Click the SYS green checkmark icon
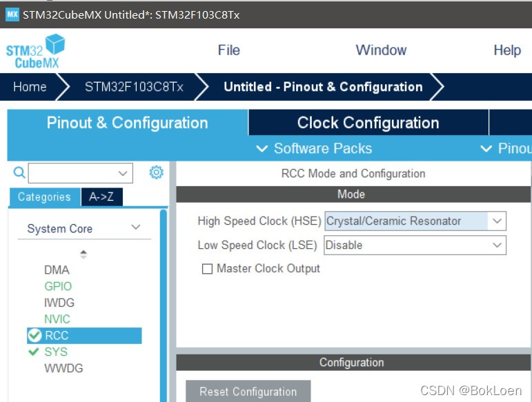532x402 pixels. click(x=34, y=352)
